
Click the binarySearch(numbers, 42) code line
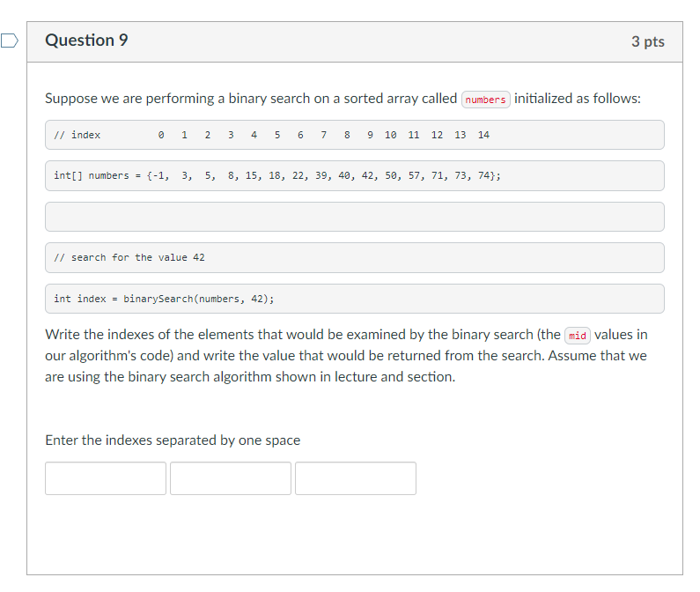click(355, 299)
